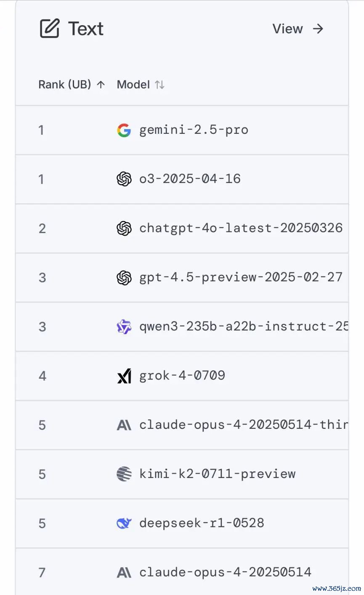Click the Qwen logo beside qwen3-235b-a22b-instruct
This screenshot has height=595, width=364.
coord(124,327)
